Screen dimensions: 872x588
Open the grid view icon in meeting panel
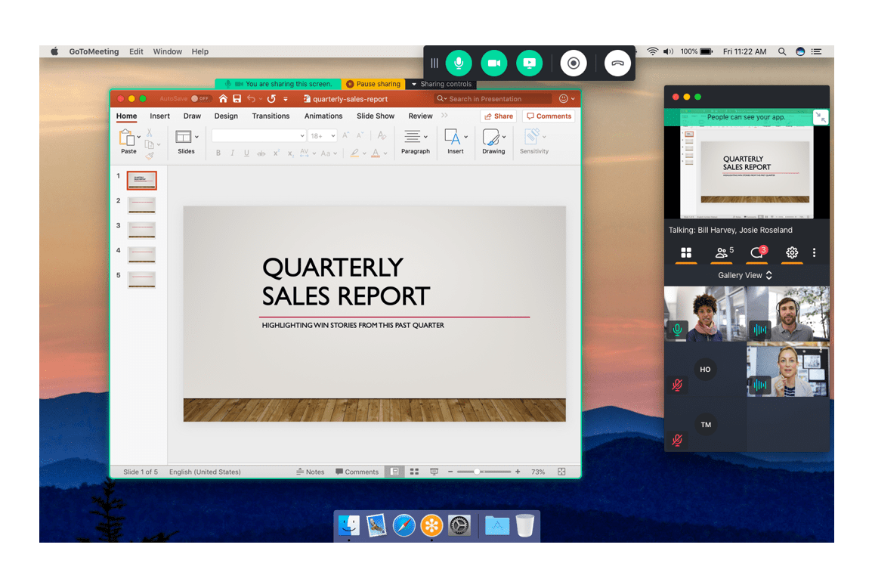[686, 253]
